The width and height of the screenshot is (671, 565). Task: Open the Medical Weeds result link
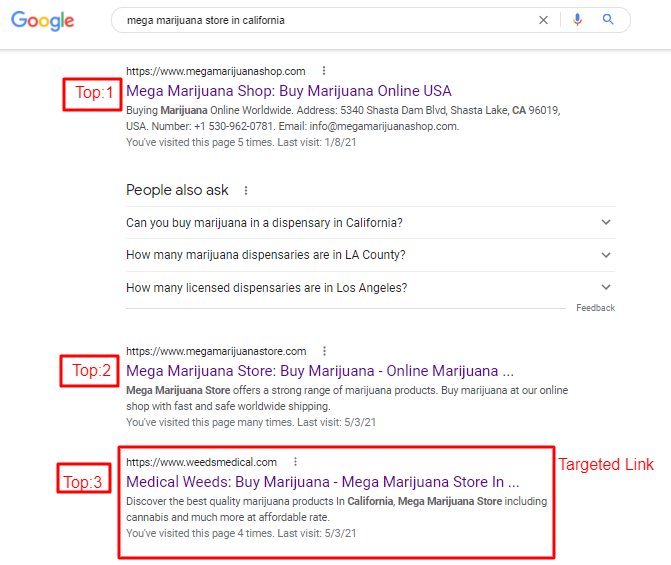322,482
